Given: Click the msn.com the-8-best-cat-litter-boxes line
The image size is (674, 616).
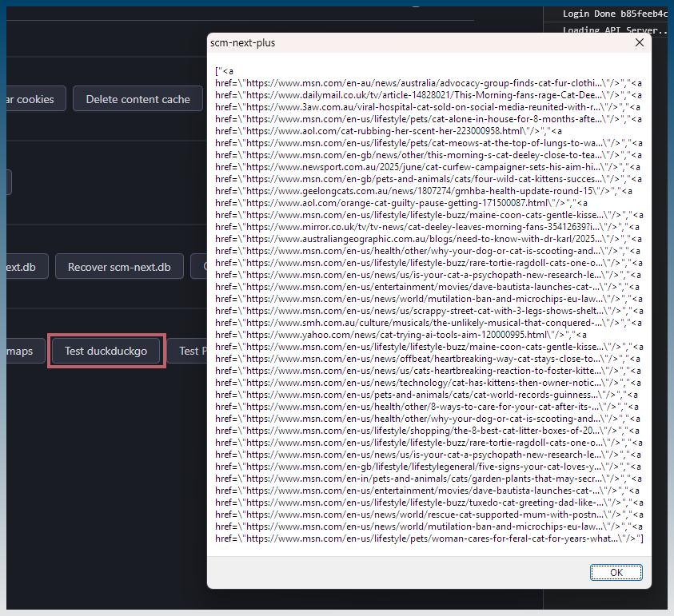Looking at the screenshot, I should 427,431.
